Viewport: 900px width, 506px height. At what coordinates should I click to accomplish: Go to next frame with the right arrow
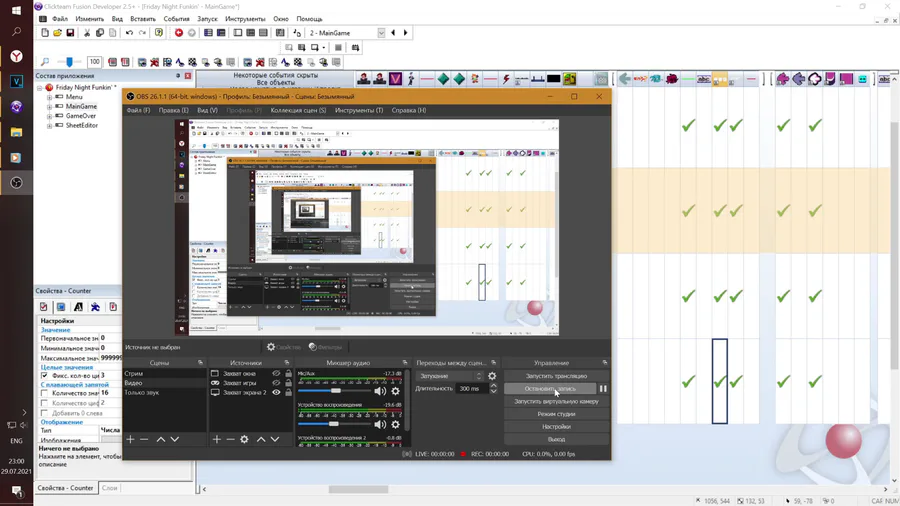[x=406, y=33]
